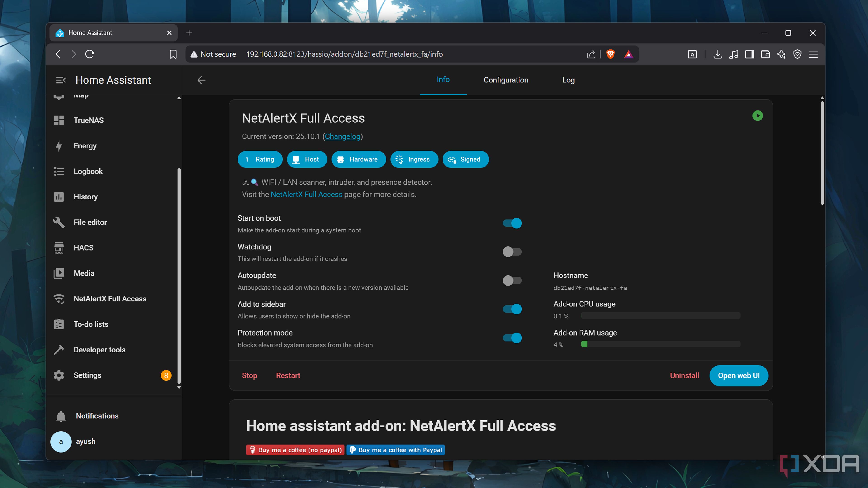The width and height of the screenshot is (868, 488).
Task: Open File editor in the sidebar
Action: [90, 222]
